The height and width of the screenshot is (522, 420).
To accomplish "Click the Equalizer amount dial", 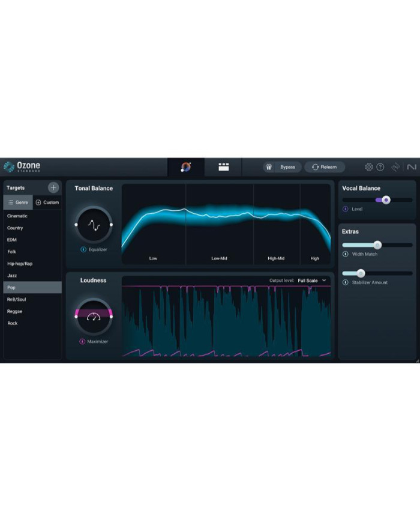I will click(94, 225).
